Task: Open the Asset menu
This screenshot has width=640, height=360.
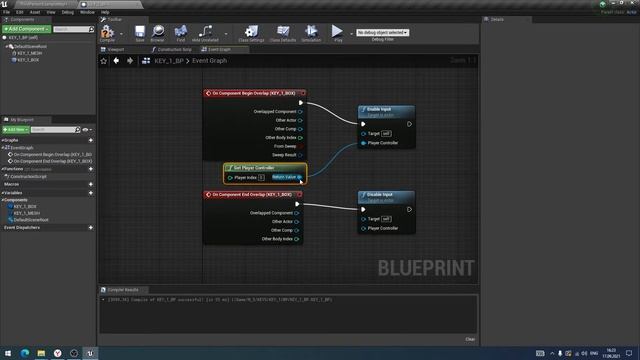Action: click(x=35, y=12)
